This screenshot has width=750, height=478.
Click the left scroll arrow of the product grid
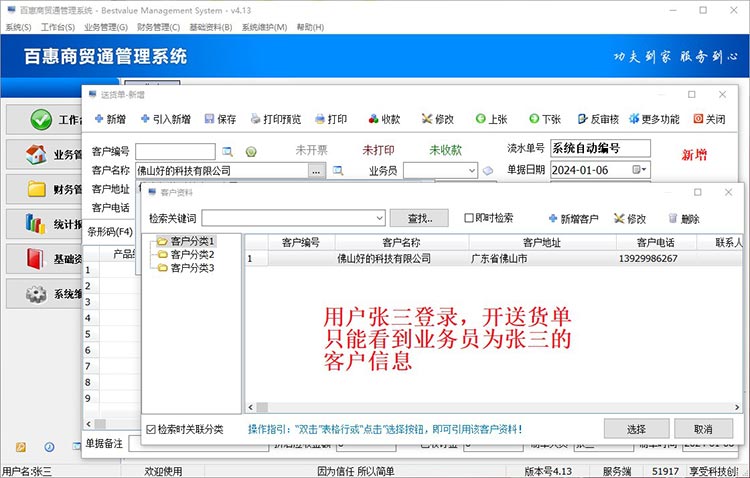[x=89, y=424]
